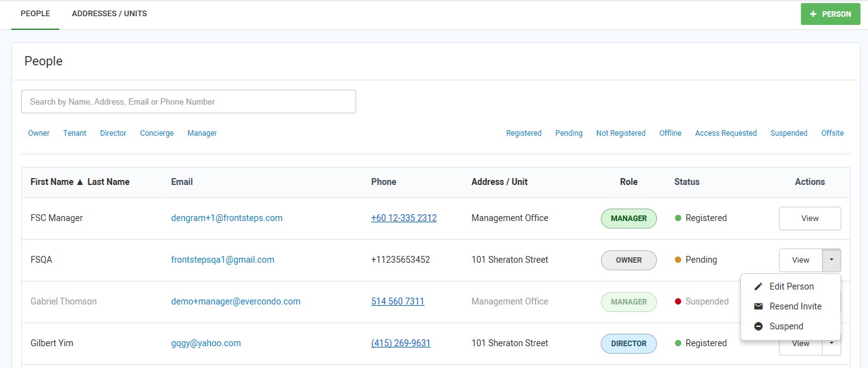868x368 pixels.
Task: Click phone number 514 560 7311
Action: (x=397, y=301)
